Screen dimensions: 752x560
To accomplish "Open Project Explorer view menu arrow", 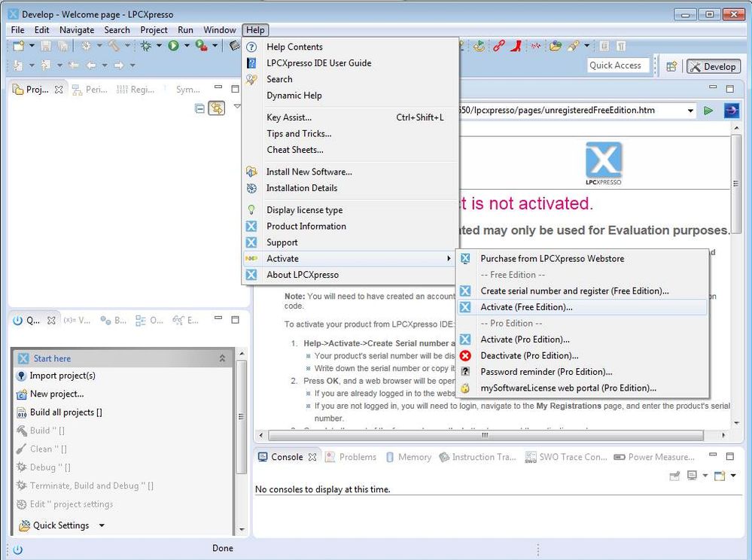I will click(237, 106).
